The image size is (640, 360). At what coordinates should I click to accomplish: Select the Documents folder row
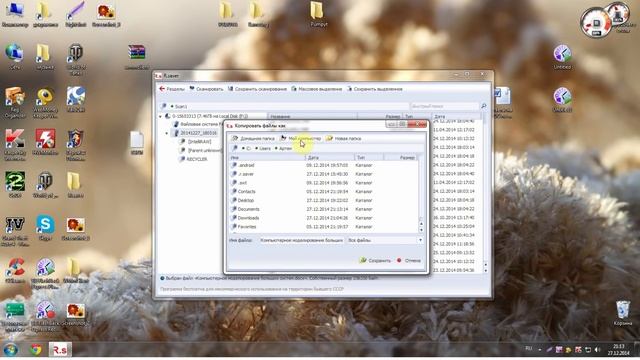(x=324, y=209)
